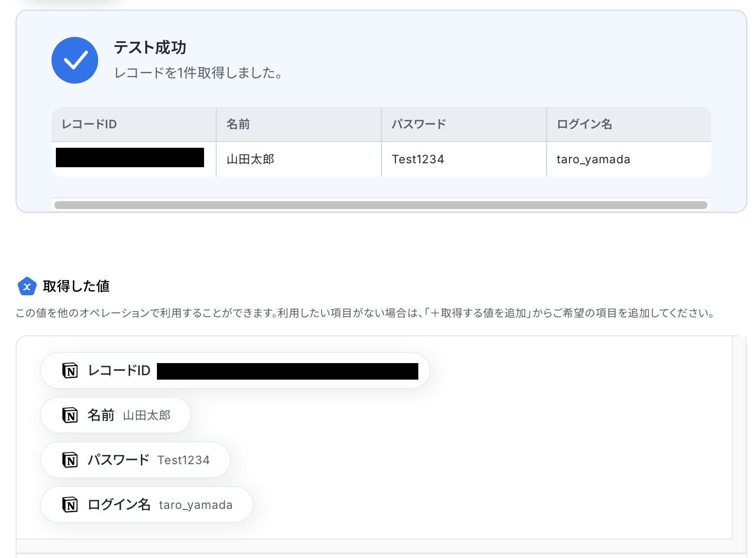Select the 名前 山田太郎 value chip
Image resolution: width=756 pixels, height=558 pixels.
(x=116, y=415)
